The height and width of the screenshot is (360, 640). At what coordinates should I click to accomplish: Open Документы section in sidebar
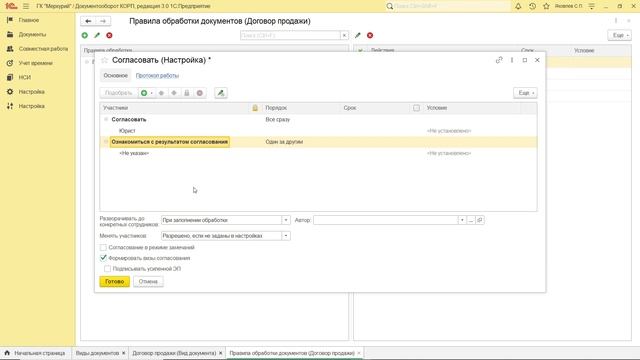pos(32,34)
